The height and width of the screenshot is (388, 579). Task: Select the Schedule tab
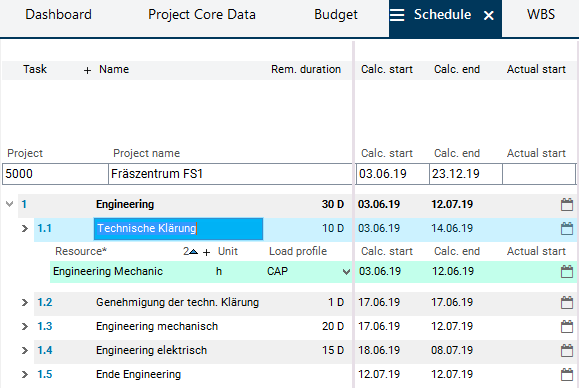point(442,14)
